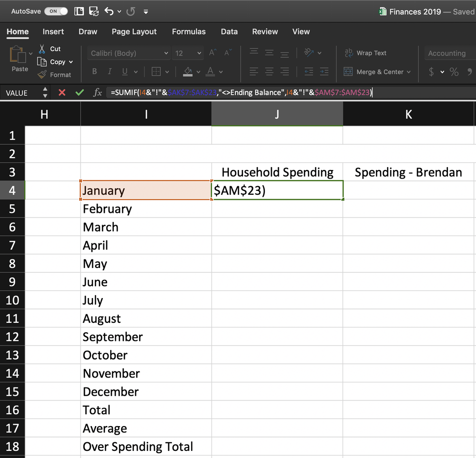
Task: Toggle AutoSave off
Action: (x=57, y=11)
